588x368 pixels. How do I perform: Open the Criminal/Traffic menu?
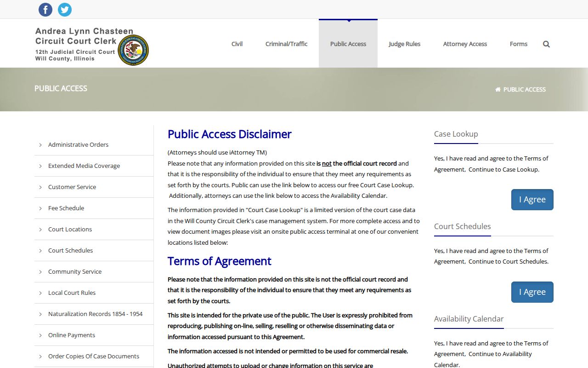(x=287, y=44)
